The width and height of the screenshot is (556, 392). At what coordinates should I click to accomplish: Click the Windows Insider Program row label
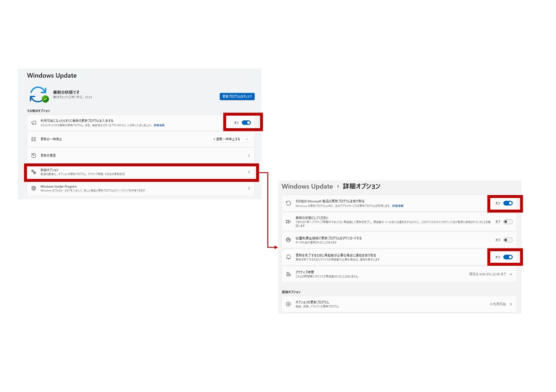[58, 187]
